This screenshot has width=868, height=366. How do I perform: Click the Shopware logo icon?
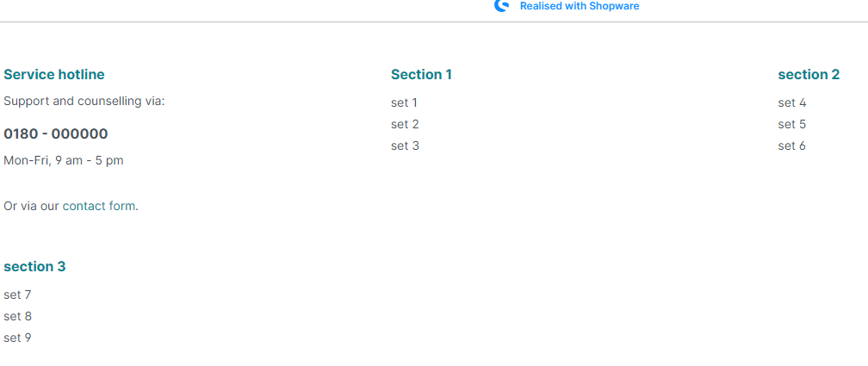coord(501,5)
